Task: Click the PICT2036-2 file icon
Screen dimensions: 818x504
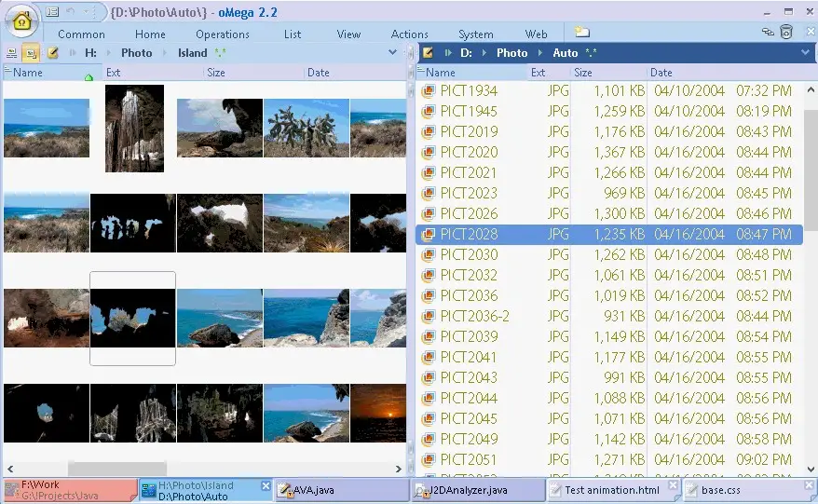Action: click(x=429, y=316)
